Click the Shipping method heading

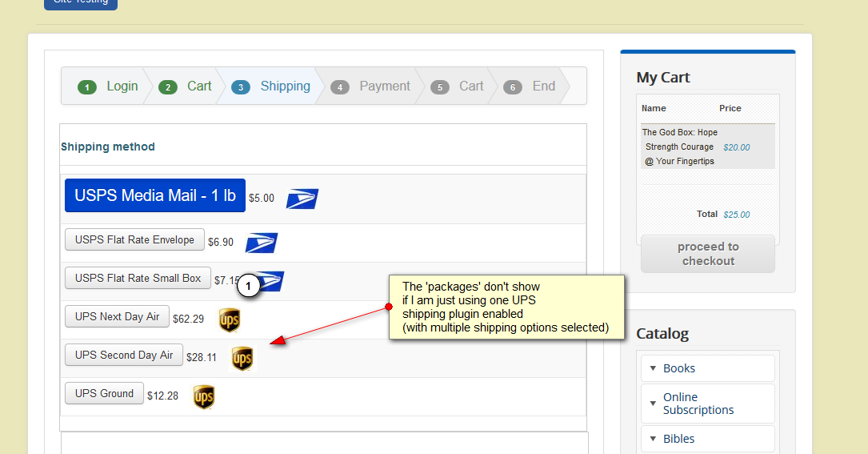(x=108, y=147)
